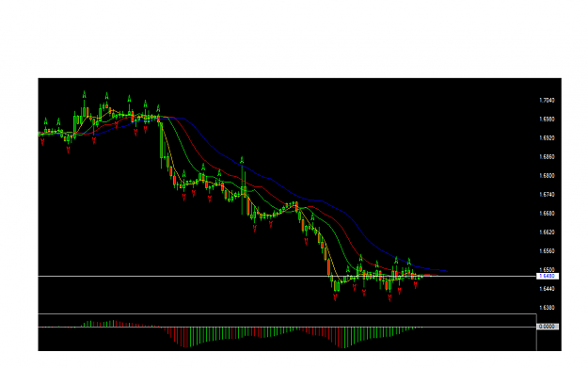This screenshot has width=588, height=368.
Task: Click the 1.6680 price axis label
Action: [547, 213]
